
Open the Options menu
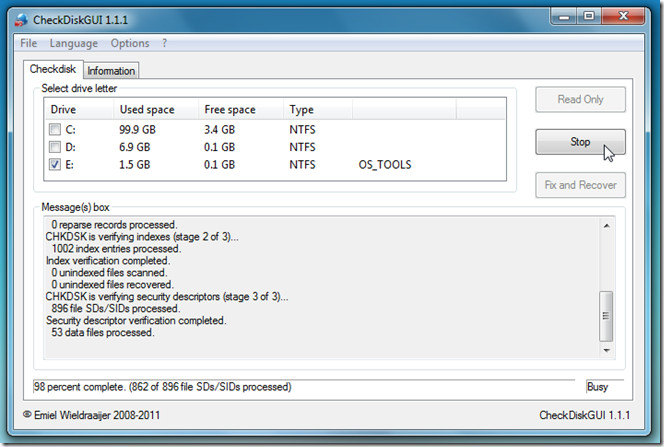[130, 43]
